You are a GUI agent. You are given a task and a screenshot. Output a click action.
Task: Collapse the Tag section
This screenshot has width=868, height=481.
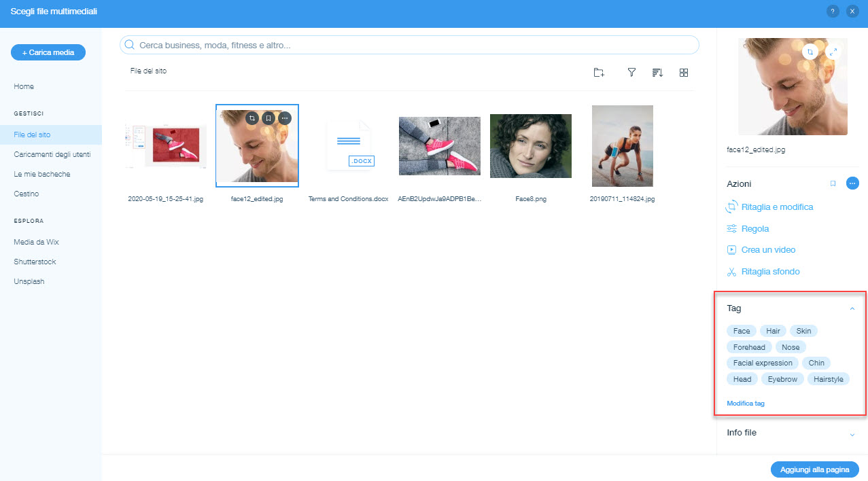click(852, 308)
